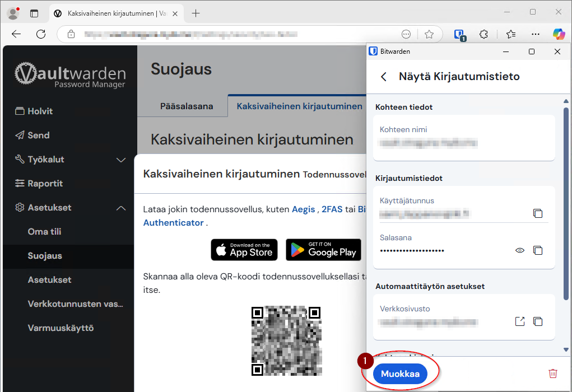The image size is (572, 392).
Task: Open the tab actions menu icon
Action: [34, 13]
